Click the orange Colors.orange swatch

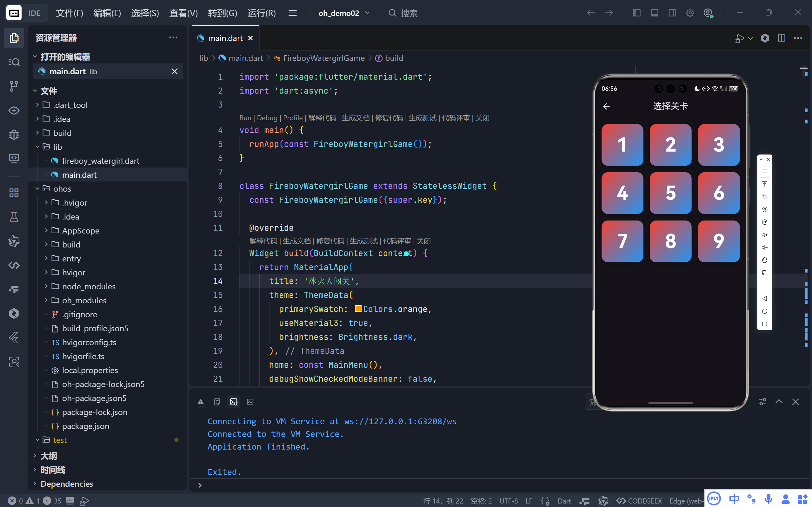click(x=358, y=308)
